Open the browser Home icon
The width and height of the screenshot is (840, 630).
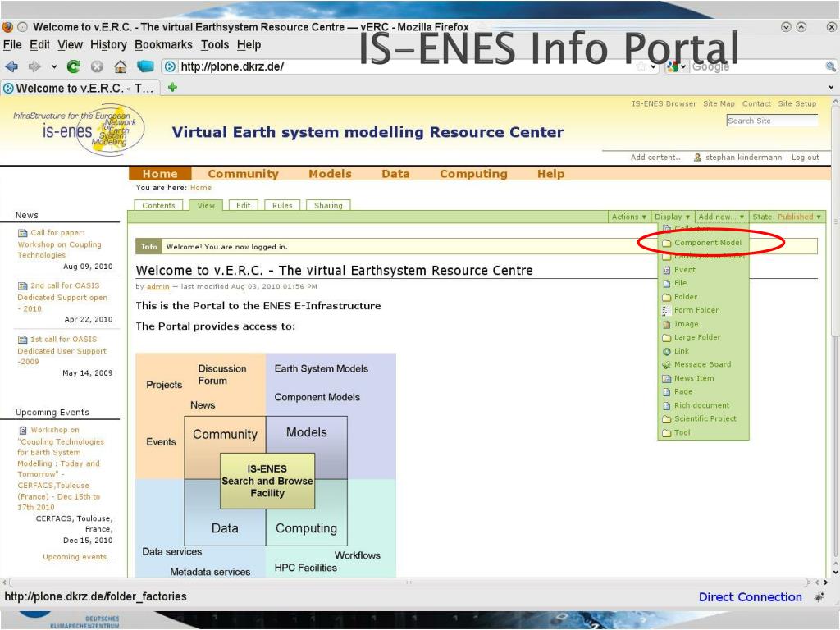pos(121,66)
